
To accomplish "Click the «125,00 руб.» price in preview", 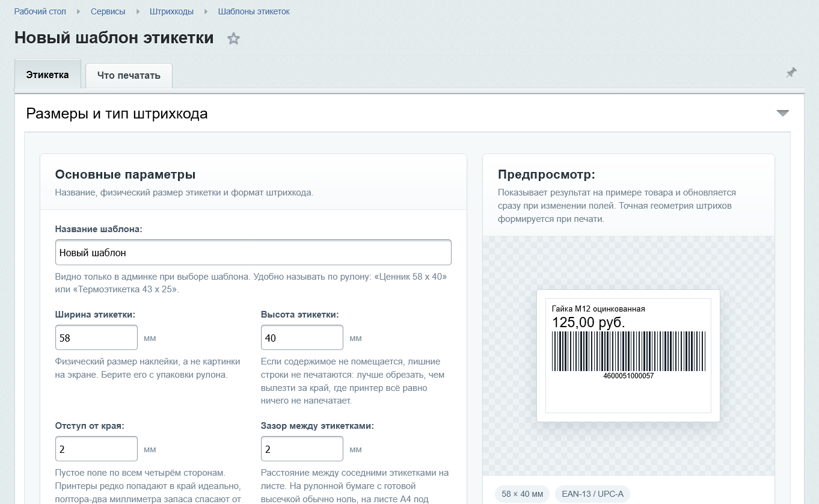I will coord(589,322).
